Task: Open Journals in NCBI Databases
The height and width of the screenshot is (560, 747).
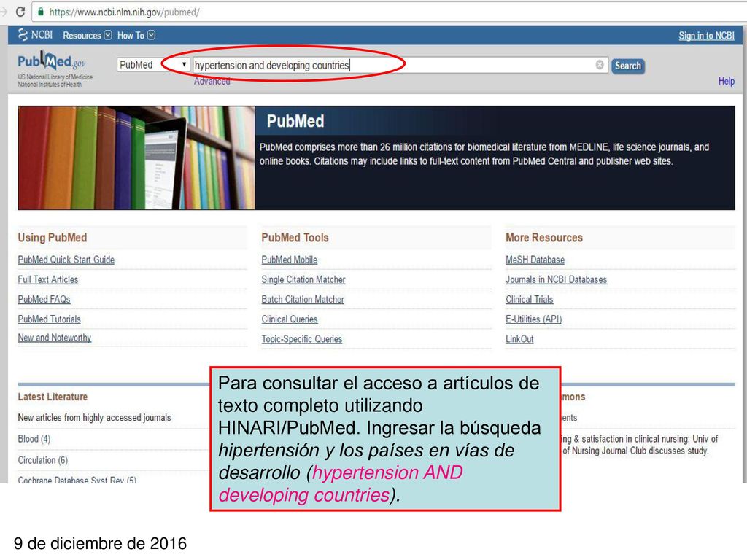Action: [x=556, y=279]
